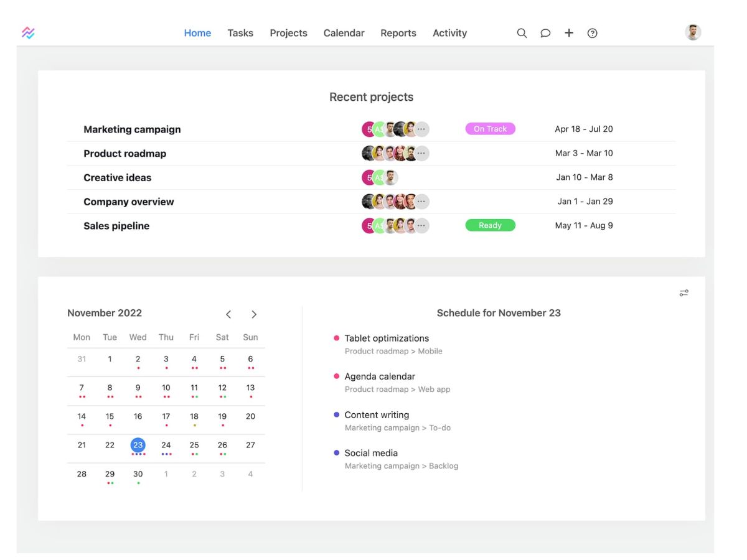Click the Mar 3 - Mar 10 date range
Screen dimensions: 747x560
(x=584, y=153)
